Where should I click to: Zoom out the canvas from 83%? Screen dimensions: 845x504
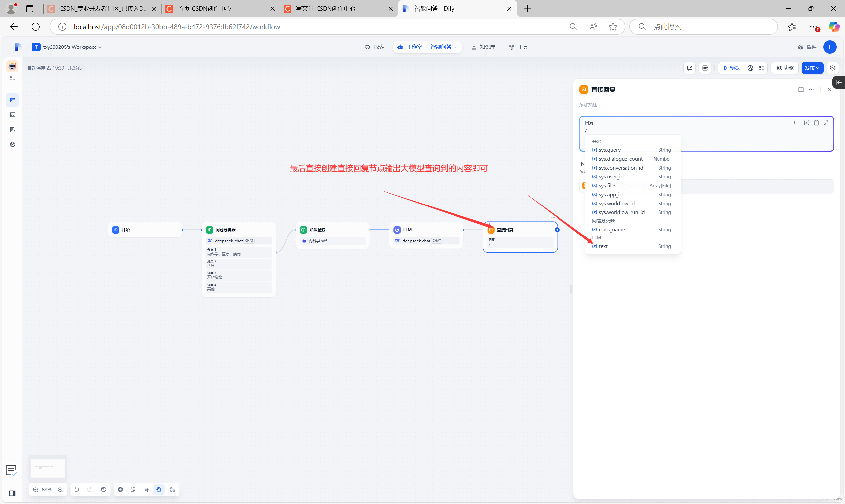pyautogui.click(x=36, y=489)
